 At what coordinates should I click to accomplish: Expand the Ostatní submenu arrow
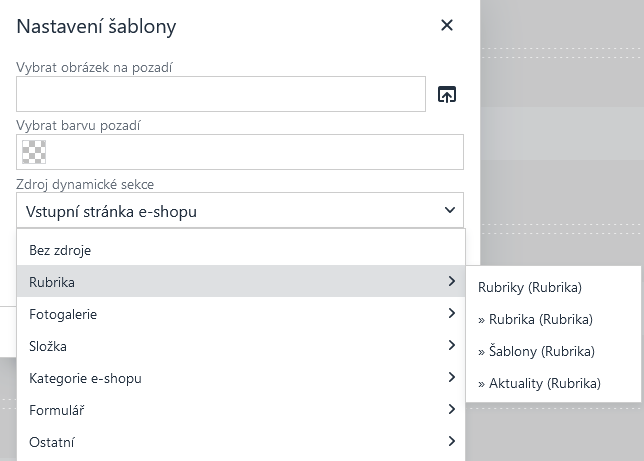coord(452,441)
